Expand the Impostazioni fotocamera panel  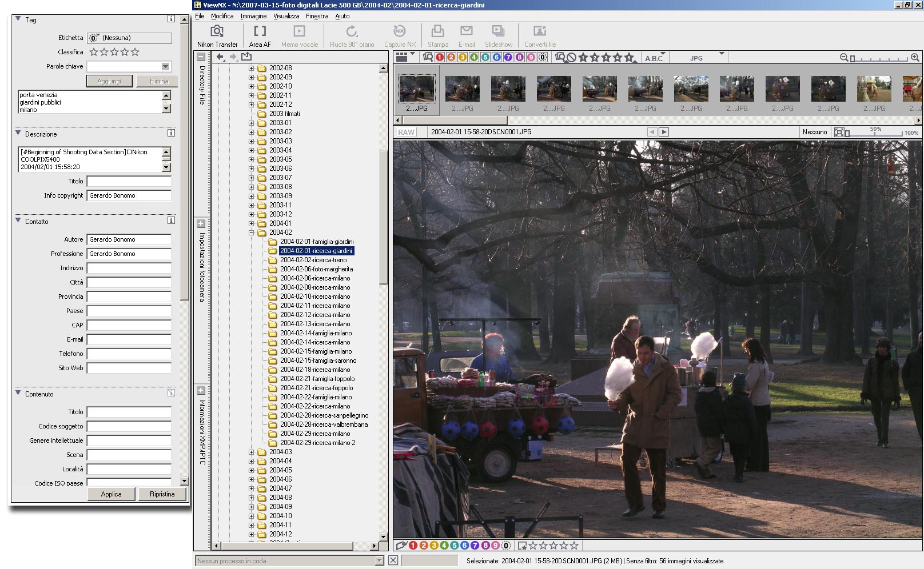pyautogui.click(x=201, y=223)
